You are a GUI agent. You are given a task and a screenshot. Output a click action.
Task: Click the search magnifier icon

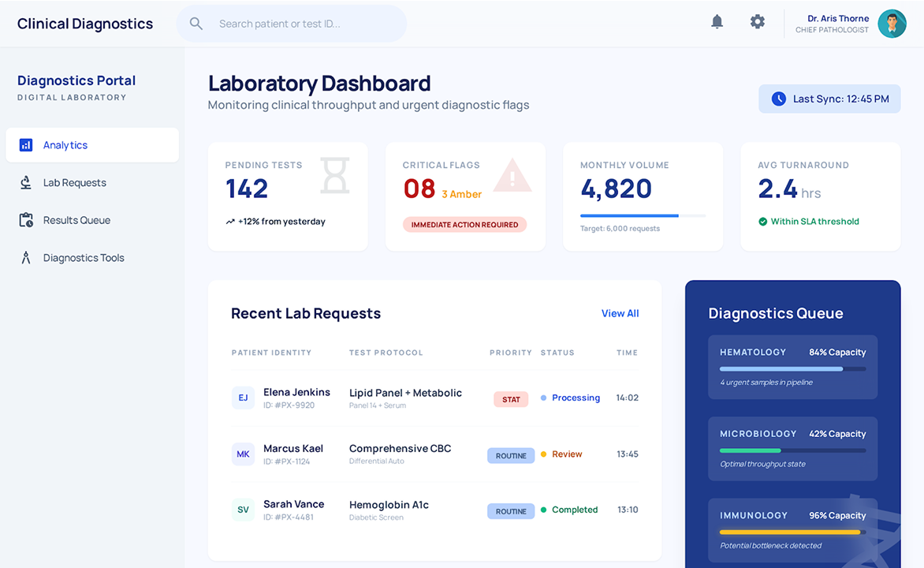coord(196,24)
